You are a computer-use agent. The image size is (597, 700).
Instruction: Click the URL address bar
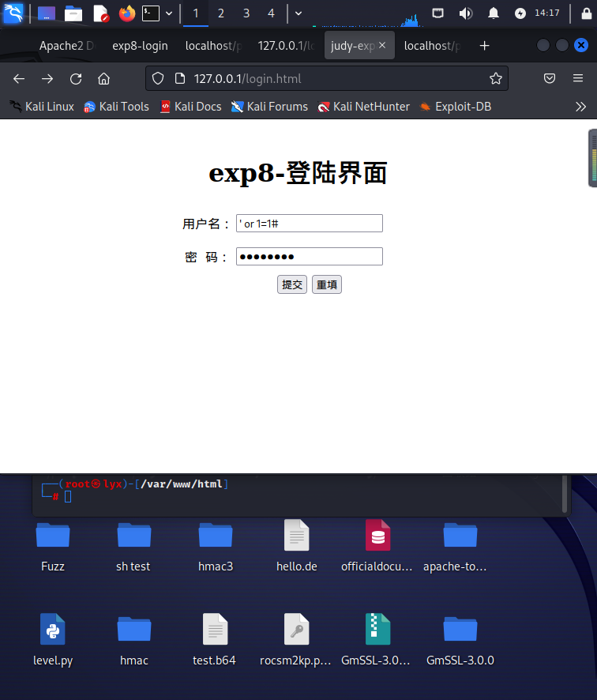(x=327, y=78)
